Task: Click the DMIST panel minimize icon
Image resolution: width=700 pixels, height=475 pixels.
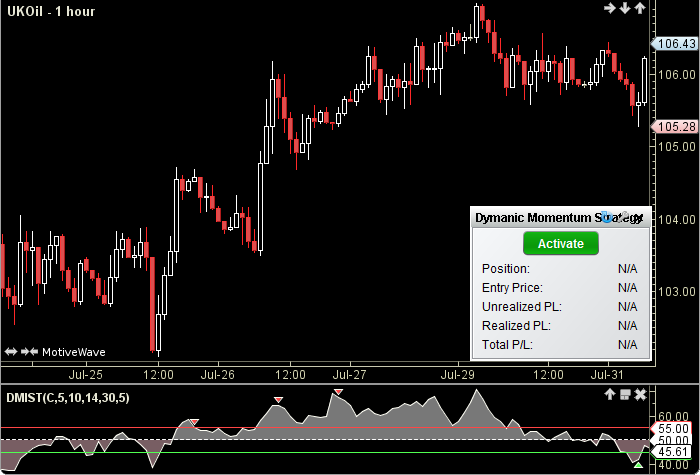Action: tap(625, 395)
